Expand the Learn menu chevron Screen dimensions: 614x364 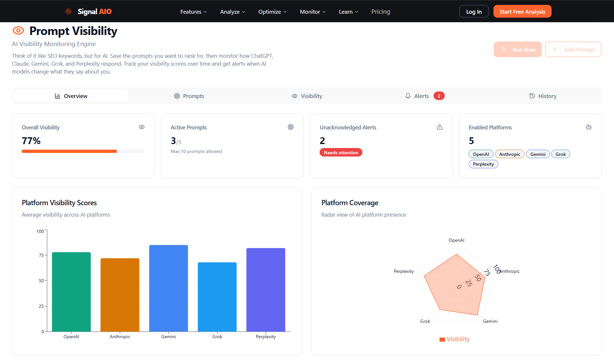pos(357,12)
